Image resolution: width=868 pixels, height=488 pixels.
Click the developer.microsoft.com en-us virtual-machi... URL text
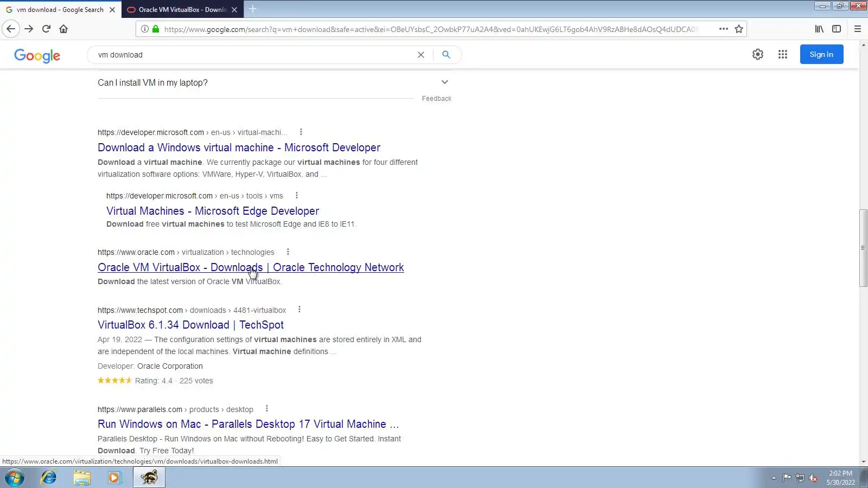coord(193,132)
